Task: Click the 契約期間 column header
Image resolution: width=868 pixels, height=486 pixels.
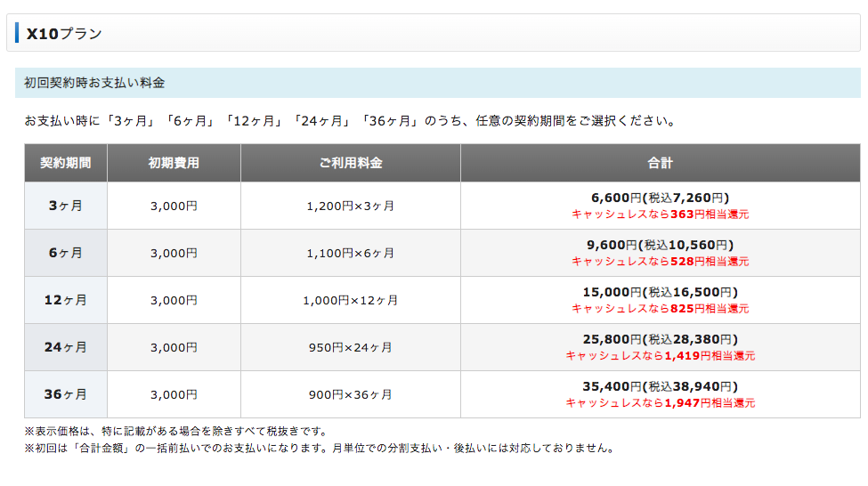Action: click(x=65, y=163)
